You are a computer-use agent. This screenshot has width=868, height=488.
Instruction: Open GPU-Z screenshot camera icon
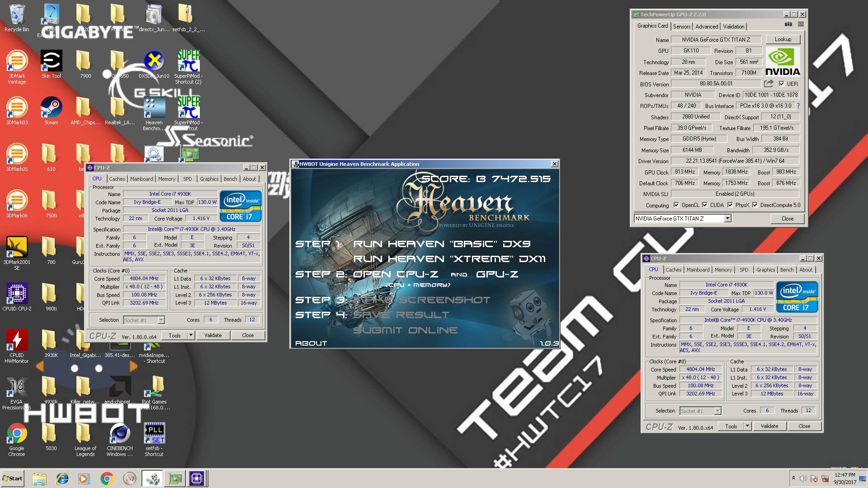(788, 24)
